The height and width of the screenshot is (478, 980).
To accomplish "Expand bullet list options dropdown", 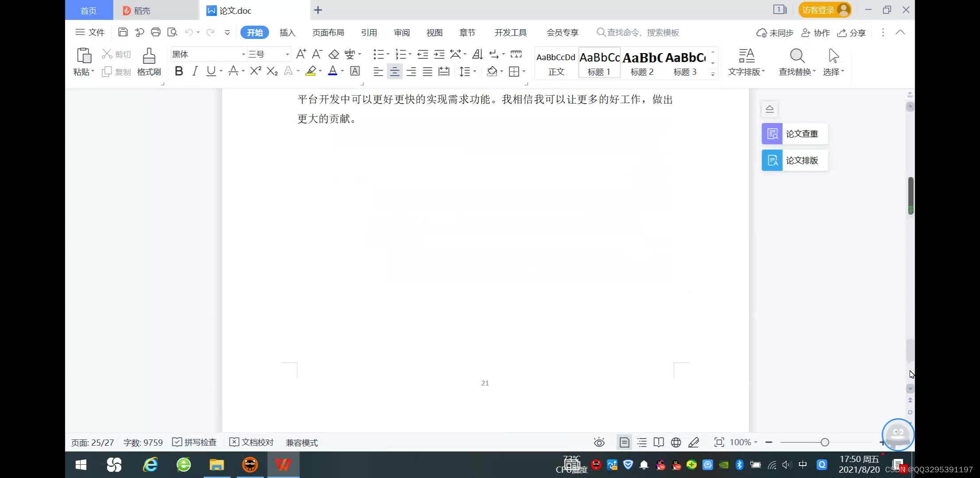I will 388,54.
